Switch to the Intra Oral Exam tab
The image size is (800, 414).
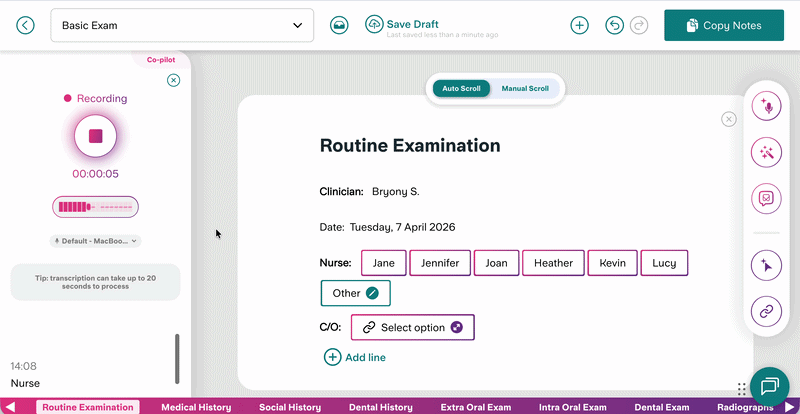coord(572,407)
